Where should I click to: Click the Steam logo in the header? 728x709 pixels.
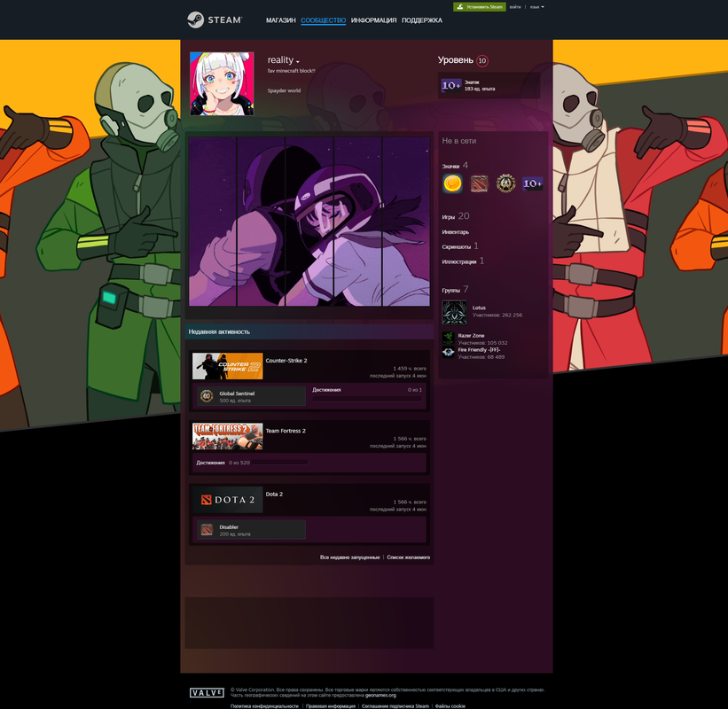pos(215,20)
